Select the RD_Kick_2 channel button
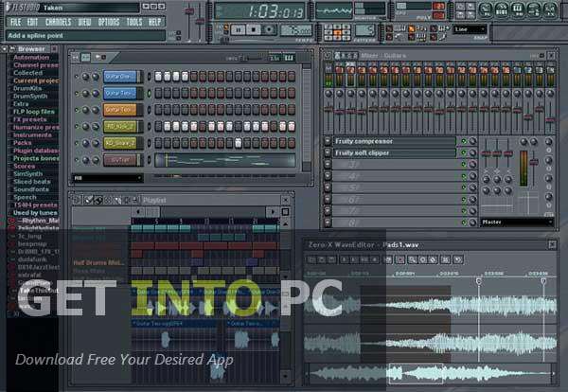This screenshot has height=392, width=568. tap(120, 127)
